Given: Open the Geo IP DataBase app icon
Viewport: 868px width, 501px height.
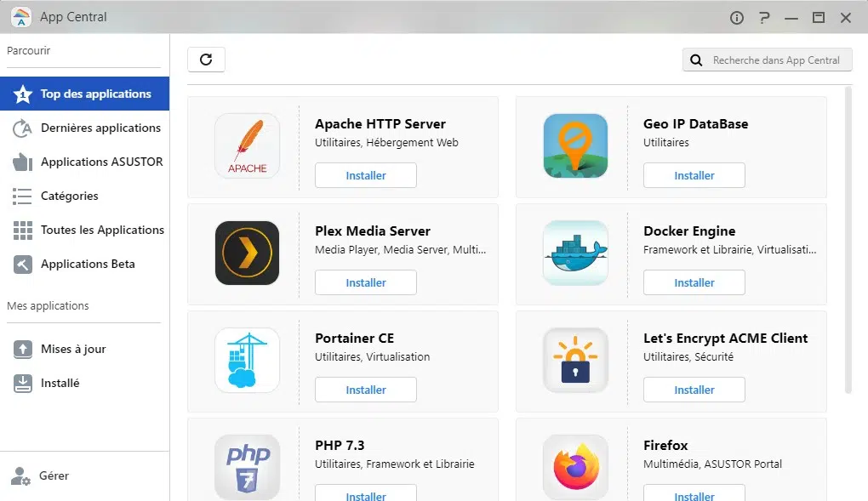Looking at the screenshot, I should tap(576, 146).
